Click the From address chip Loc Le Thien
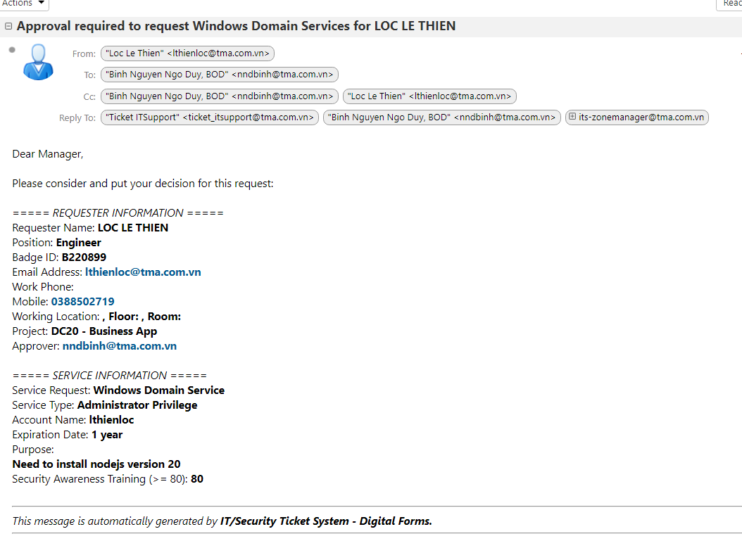742x560 pixels. [187, 53]
